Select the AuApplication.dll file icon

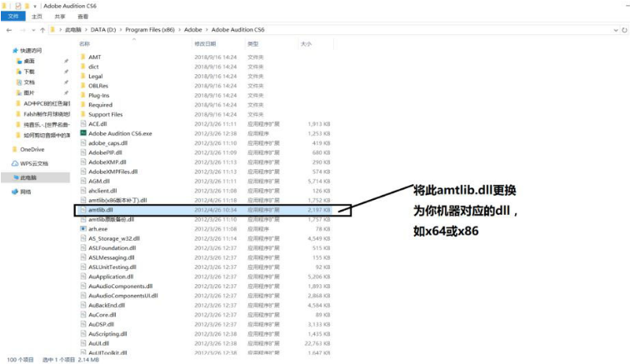point(83,277)
